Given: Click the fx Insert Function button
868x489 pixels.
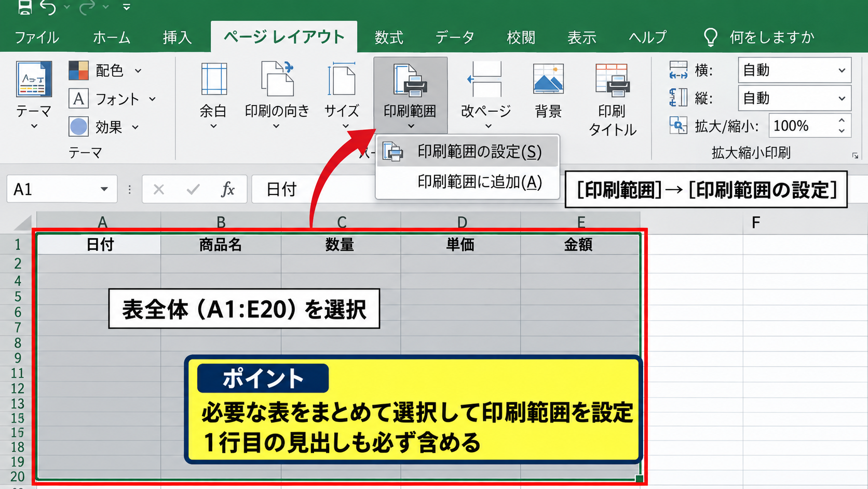Looking at the screenshot, I should pos(228,190).
